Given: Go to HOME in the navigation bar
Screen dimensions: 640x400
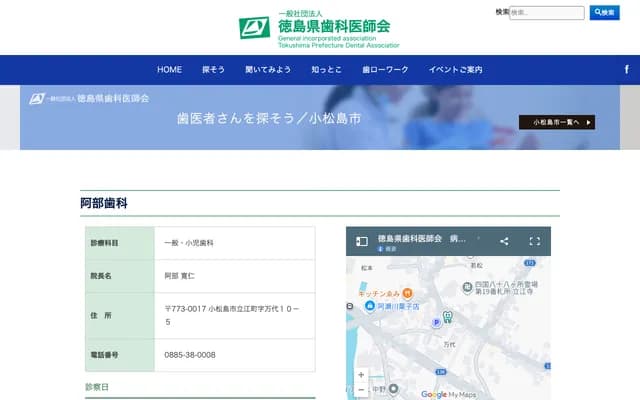Looking at the screenshot, I should (169, 70).
